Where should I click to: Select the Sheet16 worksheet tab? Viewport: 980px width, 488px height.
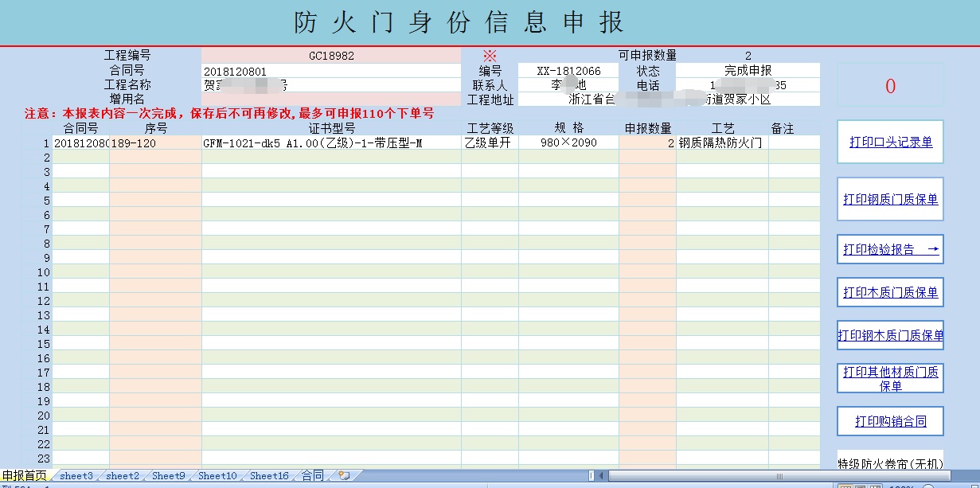point(269,476)
